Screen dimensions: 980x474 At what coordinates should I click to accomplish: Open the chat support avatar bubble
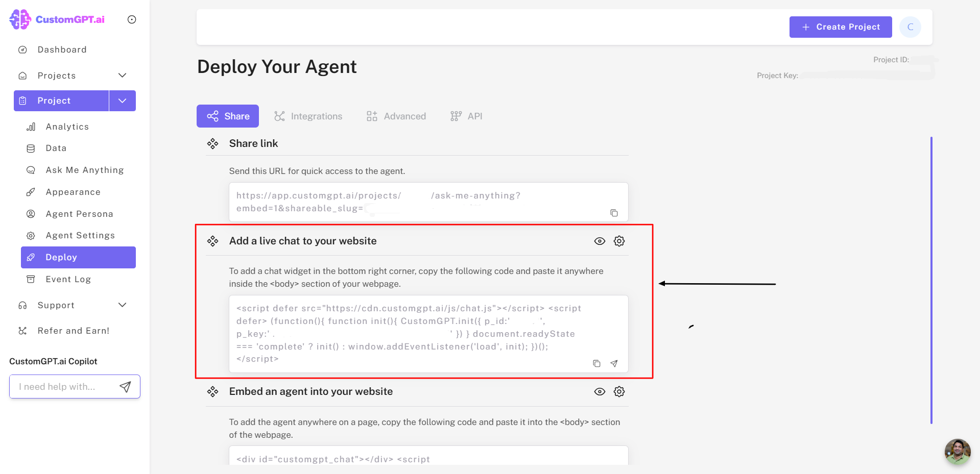pyautogui.click(x=957, y=452)
